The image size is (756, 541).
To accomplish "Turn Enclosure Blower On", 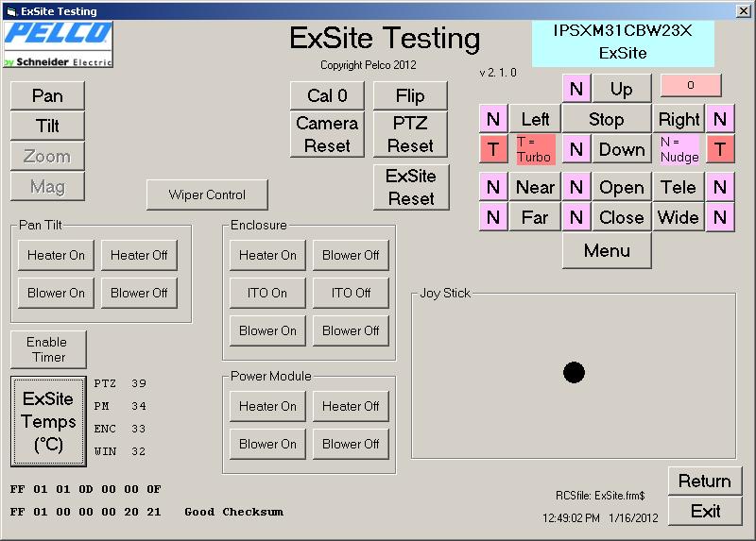I will click(267, 330).
